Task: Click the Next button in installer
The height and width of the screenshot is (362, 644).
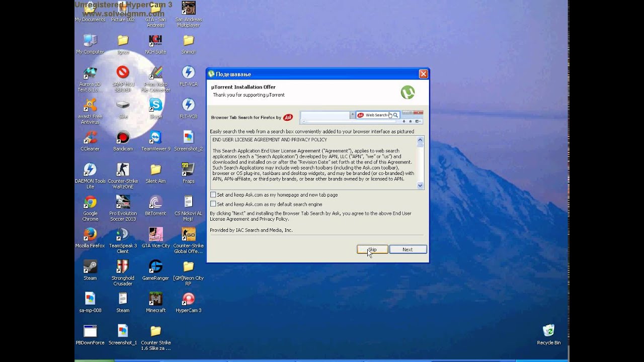Action: [x=408, y=249]
